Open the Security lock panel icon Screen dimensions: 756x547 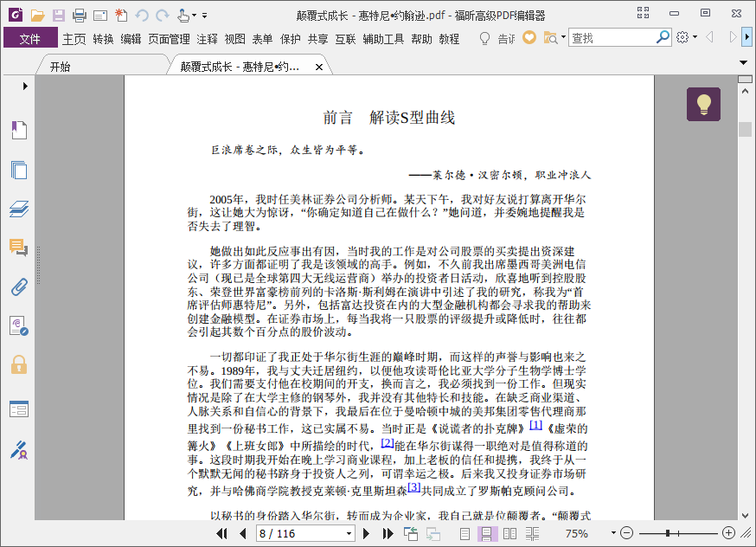coord(19,364)
